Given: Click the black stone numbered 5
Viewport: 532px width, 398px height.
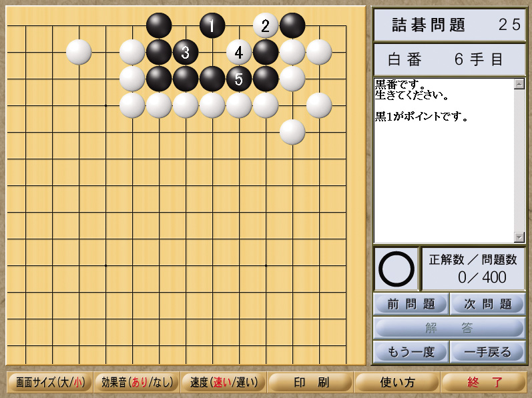Looking at the screenshot, I should pyautogui.click(x=239, y=79).
